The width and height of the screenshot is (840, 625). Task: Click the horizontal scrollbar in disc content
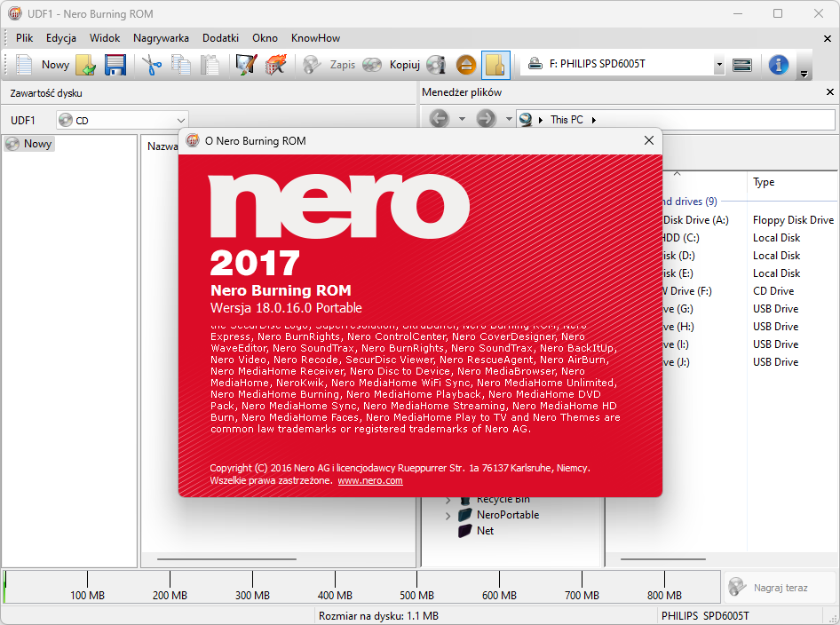click(x=226, y=559)
